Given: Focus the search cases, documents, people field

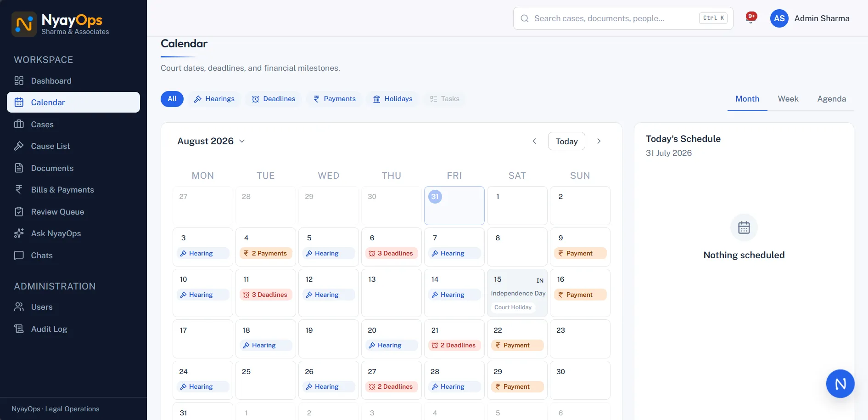Looking at the screenshot, I should coord(623,18).
